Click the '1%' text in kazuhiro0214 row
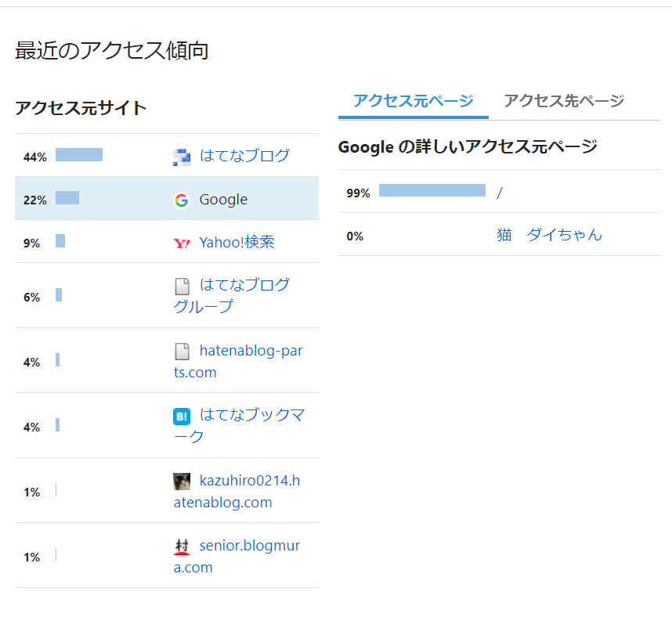 click(x=31, y=493)
